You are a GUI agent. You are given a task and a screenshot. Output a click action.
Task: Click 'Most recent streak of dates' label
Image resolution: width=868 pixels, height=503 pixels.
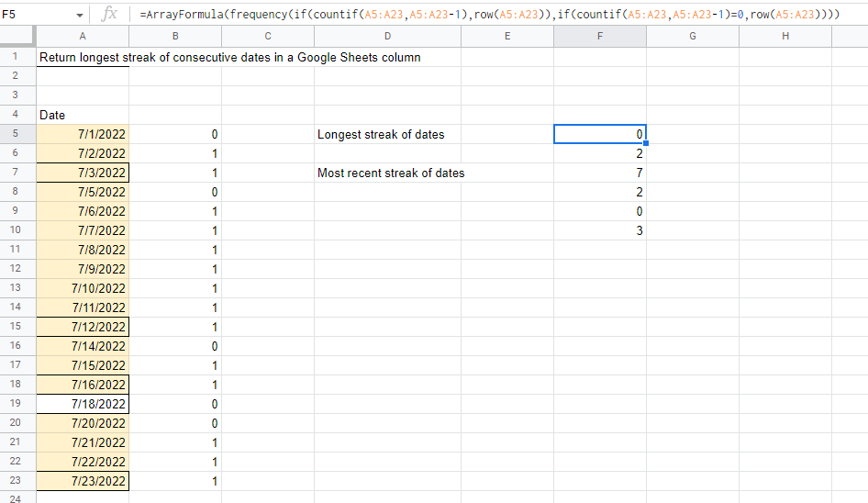click(x=391, y=173)
